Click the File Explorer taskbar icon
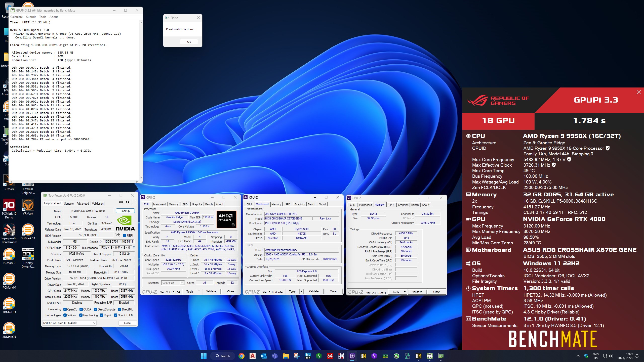The height and width of the screenshot is (362, 644). [x=286, y=356]
